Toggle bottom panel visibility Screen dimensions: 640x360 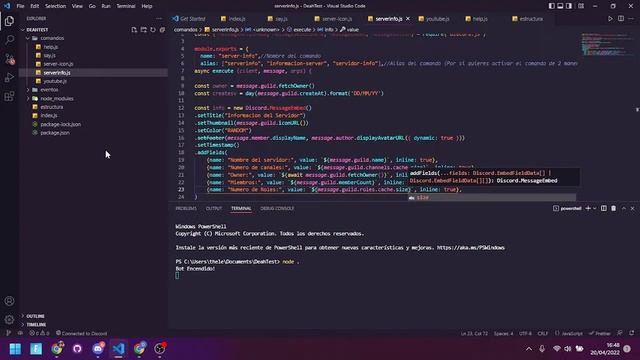coord(560,6)
